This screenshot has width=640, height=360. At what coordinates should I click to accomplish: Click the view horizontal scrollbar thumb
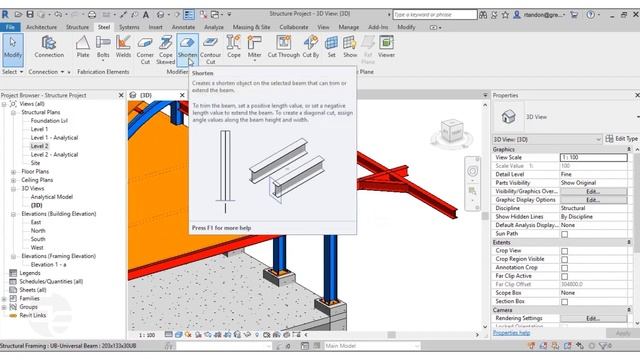[x=391, y=335]
